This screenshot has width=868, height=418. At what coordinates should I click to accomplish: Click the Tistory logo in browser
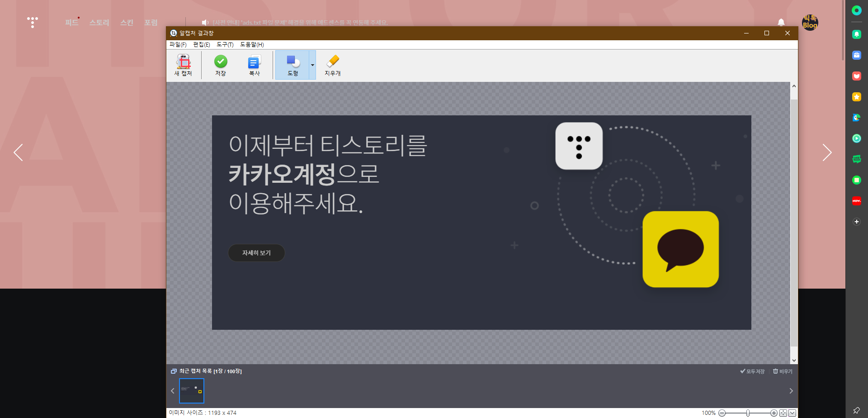tap(33, 22)
